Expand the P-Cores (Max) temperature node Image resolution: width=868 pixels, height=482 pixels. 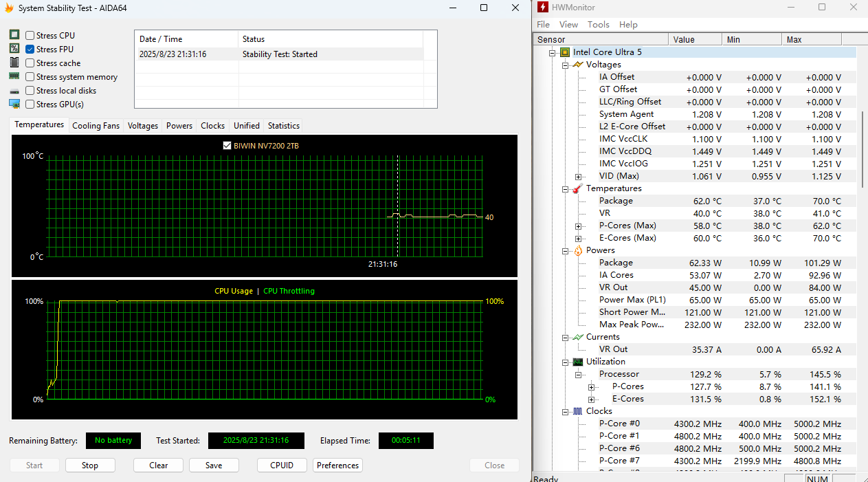579,226
